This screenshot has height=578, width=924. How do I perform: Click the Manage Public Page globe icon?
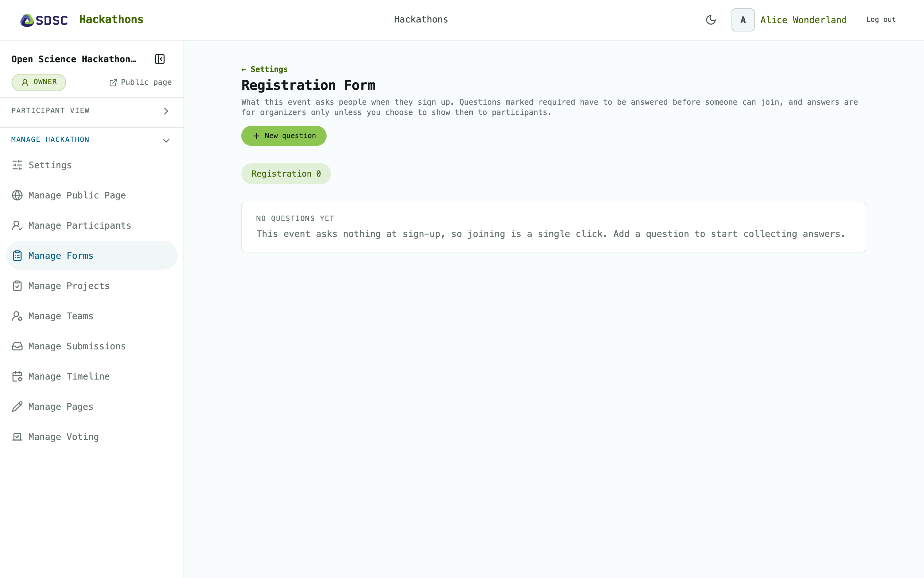17,195
